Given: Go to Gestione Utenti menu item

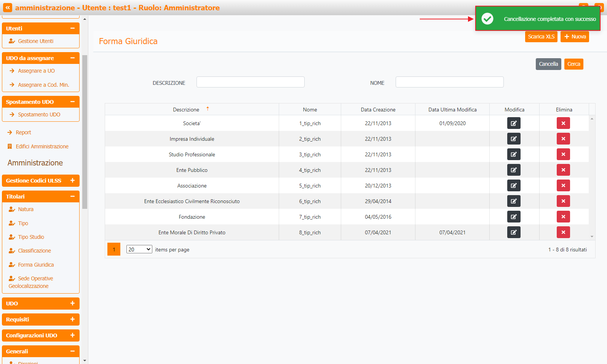Looking at the screenshot, I should point(35,41).
